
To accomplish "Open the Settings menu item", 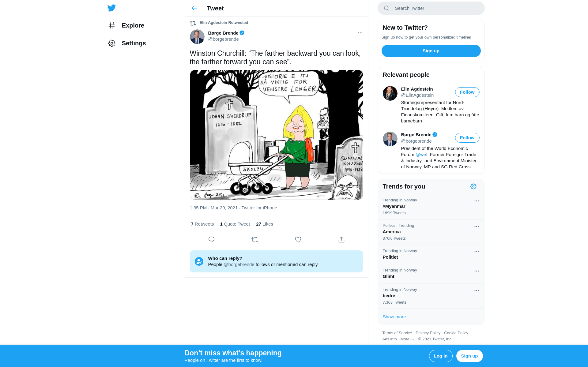I will (x=127, y=43).
